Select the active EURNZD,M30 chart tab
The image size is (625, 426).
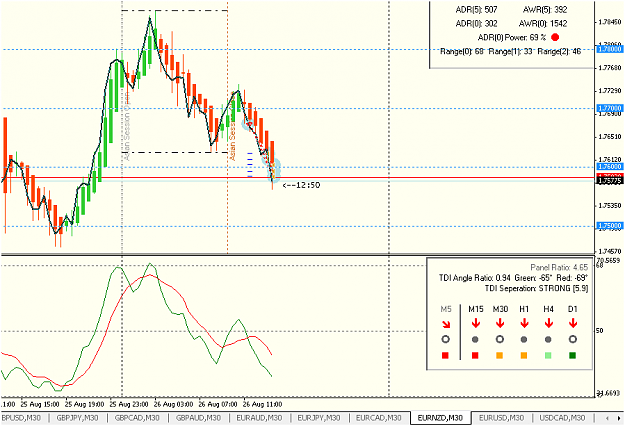coord(440,418)
